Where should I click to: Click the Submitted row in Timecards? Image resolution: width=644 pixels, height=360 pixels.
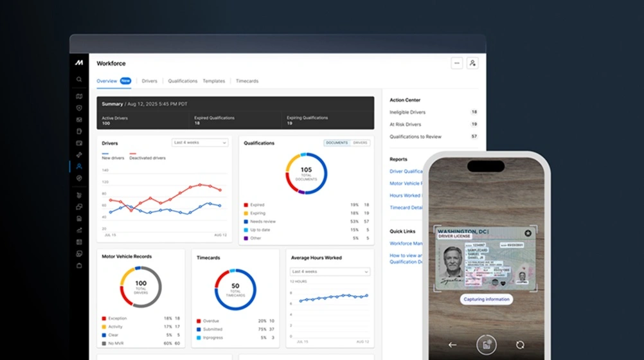click(x=235, y=329)
